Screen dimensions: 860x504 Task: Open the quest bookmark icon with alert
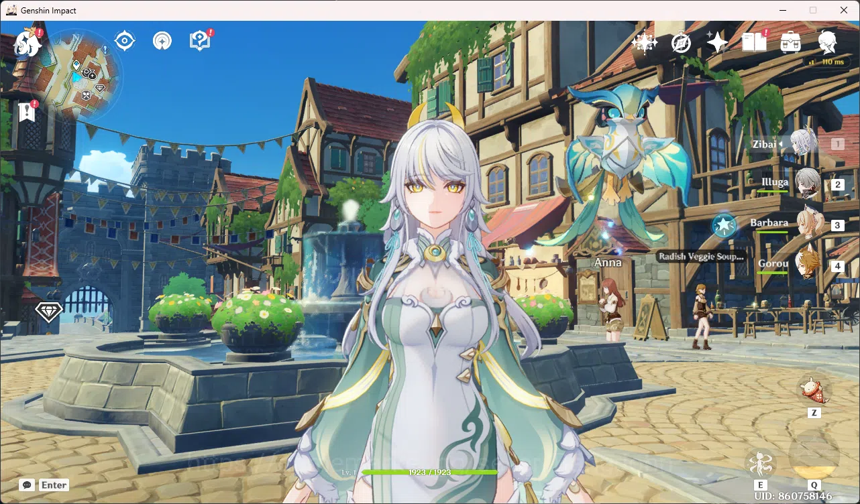pos(27,111)
